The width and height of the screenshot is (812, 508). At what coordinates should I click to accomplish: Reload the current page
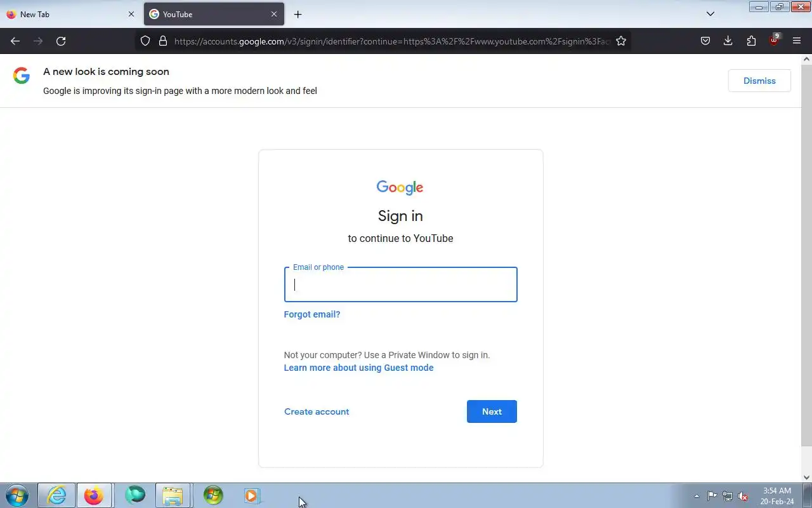[61, 41]
